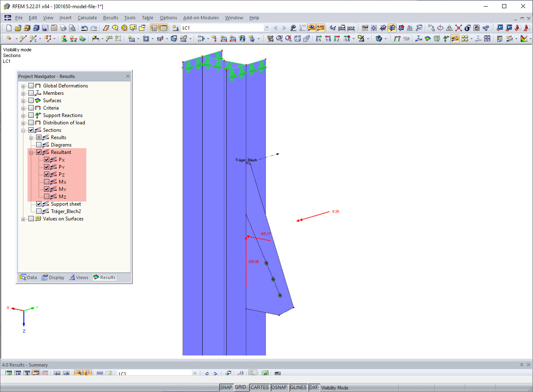
Task: Expand the Global Deformations node
Action: tap(23, 86)
